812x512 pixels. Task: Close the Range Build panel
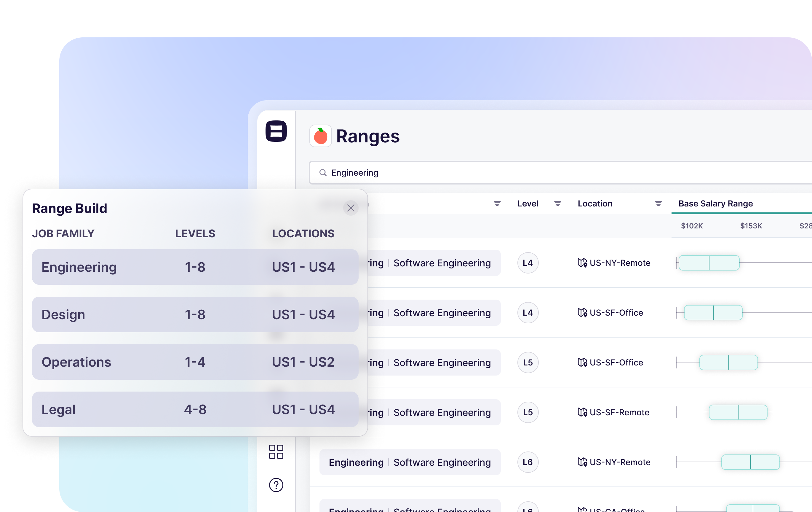(x=351, y=208)
